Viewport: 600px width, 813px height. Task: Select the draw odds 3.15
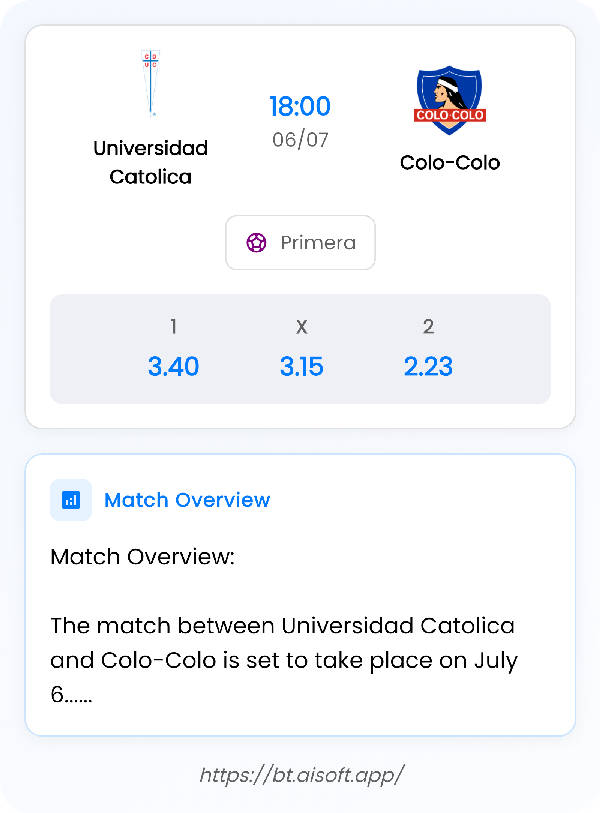pos(301,366)
